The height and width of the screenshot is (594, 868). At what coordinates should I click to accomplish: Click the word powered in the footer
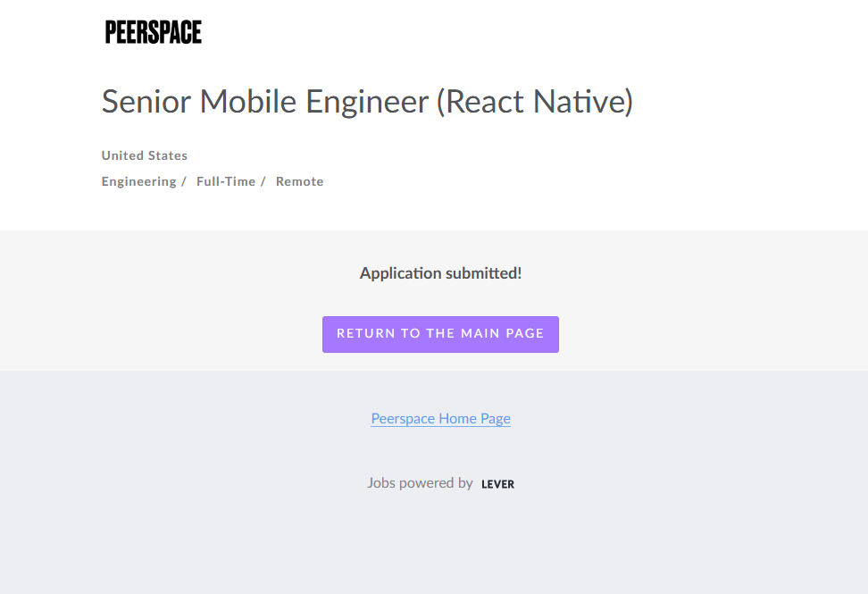[427, 483]
